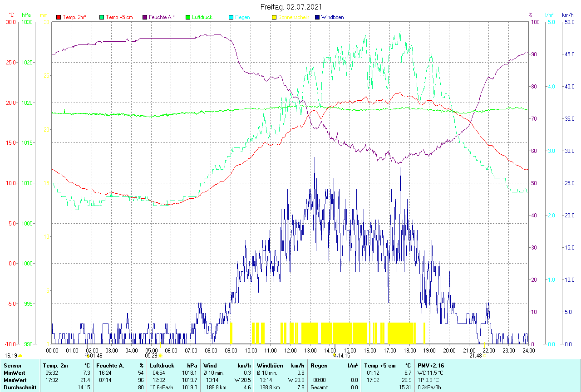Viewport: 581px width, 392px height.
Task: Select the 'Temp +5 cm' legend label
Action: (119, 17)
